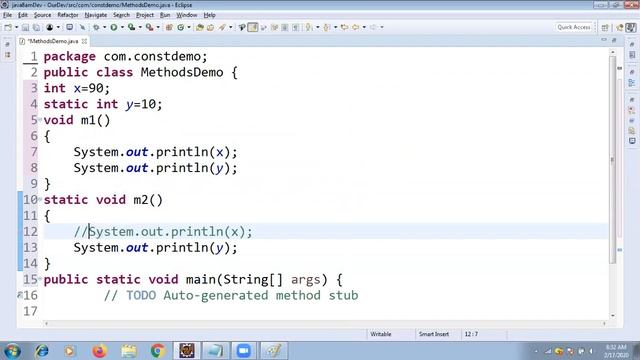This screenshot has height=360, width=640.
Task: Click the taskbar clock showing the date
Action: click(x=616, y=351)
